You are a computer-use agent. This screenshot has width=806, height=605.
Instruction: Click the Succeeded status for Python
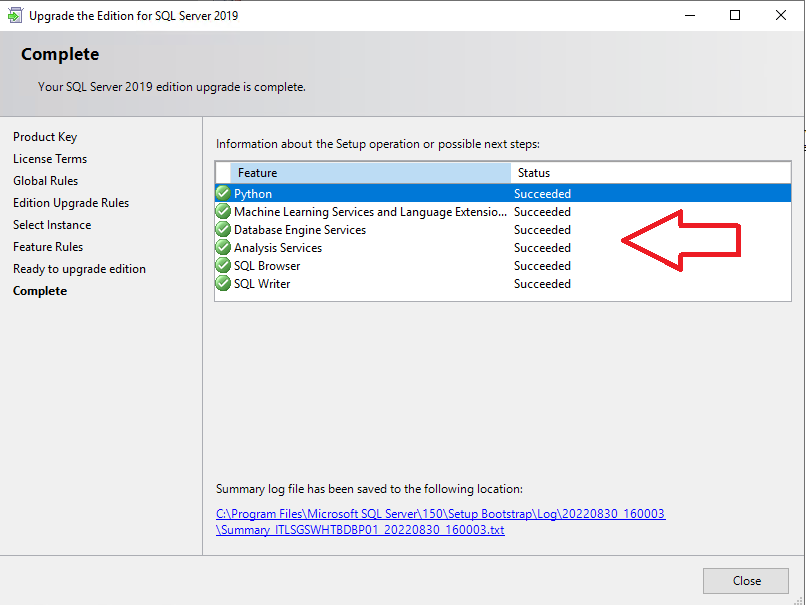542,194
